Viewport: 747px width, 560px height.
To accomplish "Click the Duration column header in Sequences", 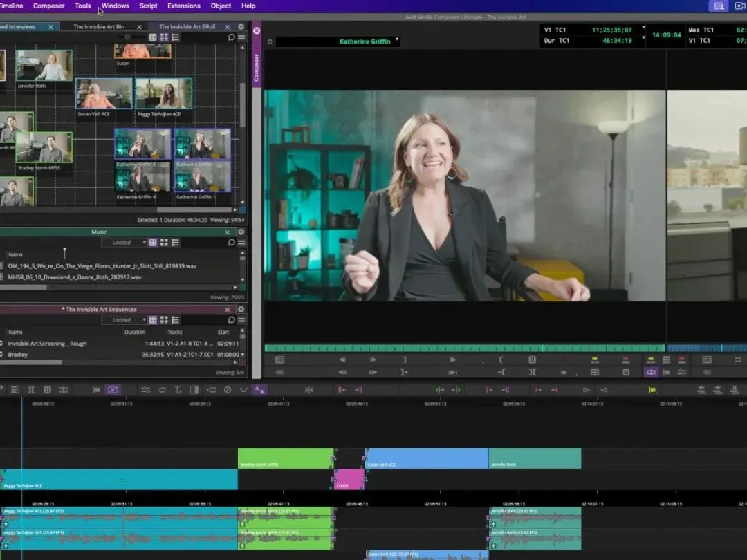I will [x=135, y=333].
